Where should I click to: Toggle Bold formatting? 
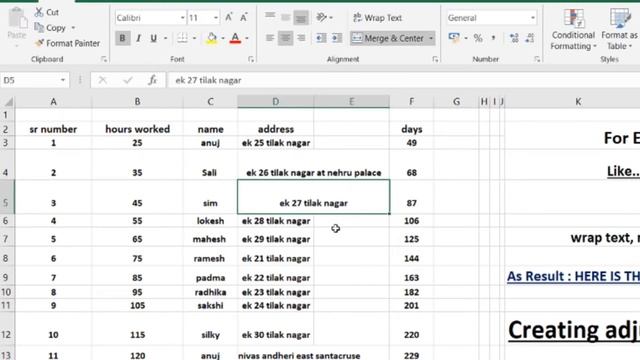pyautogui.click(x=122, y=38)
